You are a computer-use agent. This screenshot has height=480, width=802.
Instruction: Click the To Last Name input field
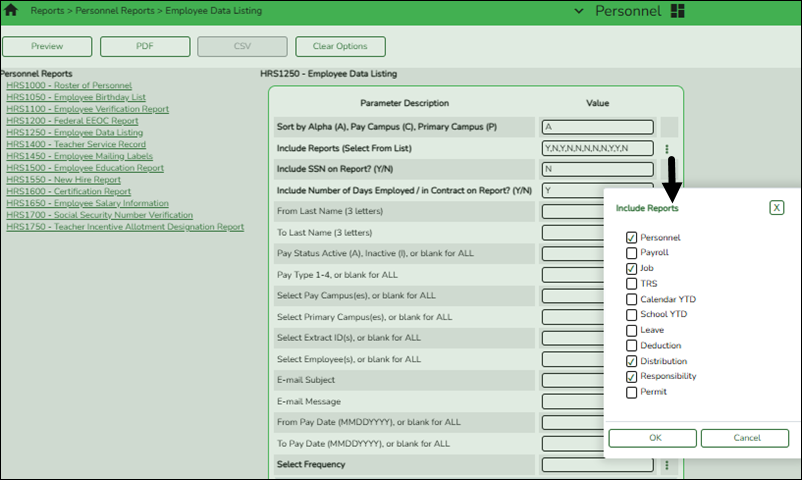point(573,233)
